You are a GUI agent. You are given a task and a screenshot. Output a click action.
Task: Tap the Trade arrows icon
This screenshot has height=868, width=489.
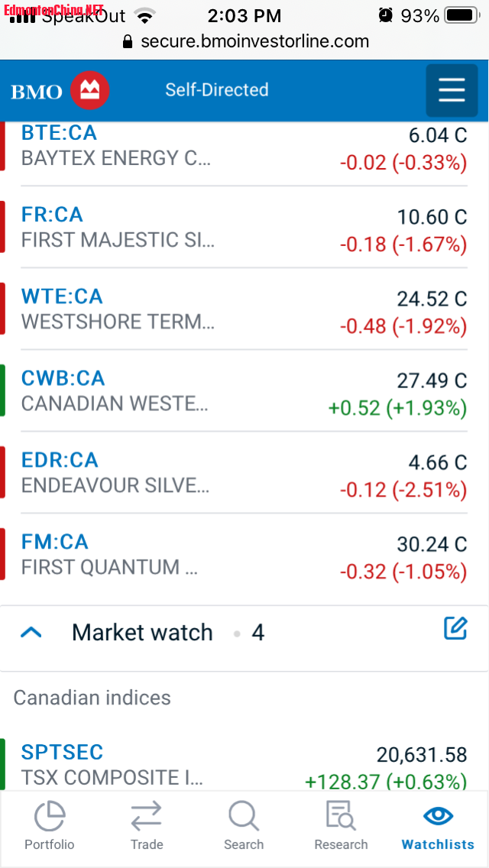click(146, 815)
